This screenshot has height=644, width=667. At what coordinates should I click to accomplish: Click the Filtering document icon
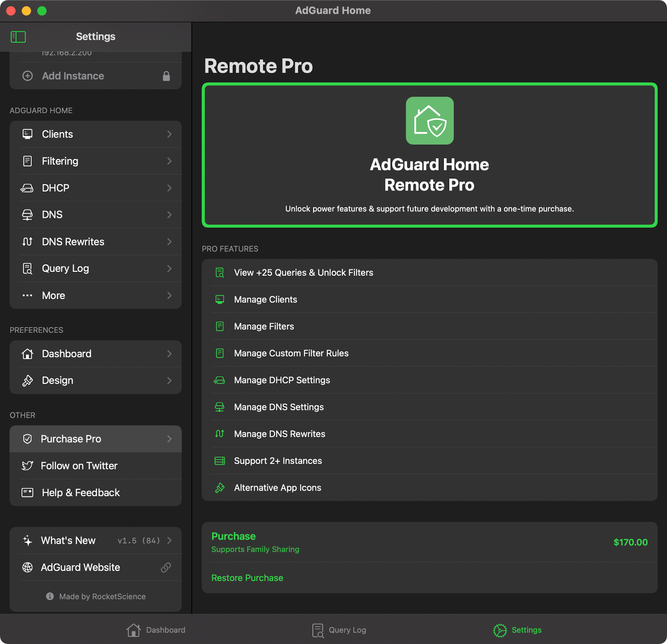pos(27,161)
